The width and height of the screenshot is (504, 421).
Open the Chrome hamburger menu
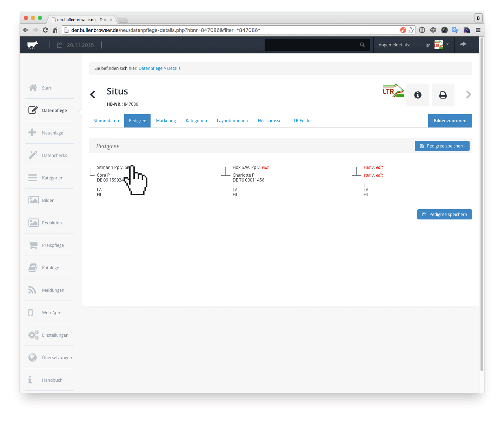pos(478,30)
